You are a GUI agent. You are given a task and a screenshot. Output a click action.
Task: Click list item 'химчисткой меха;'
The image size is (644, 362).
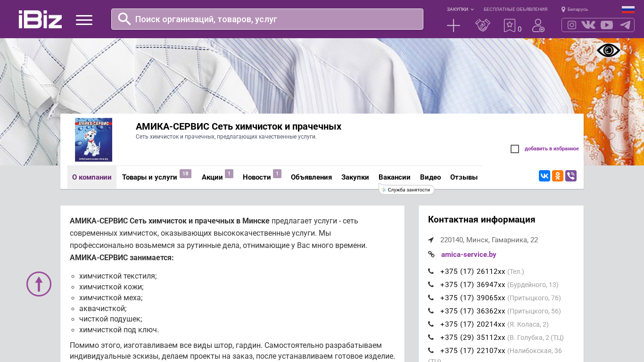[111, 297]
